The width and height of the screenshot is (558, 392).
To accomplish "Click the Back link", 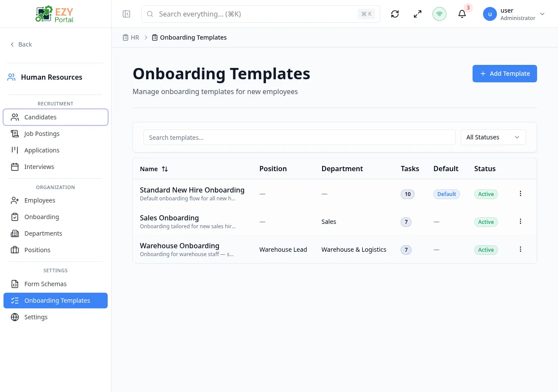I will 21,44.
